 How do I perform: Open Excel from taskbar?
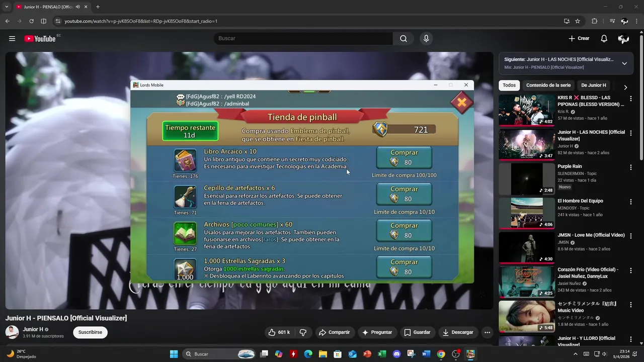(x=382, y=354)
